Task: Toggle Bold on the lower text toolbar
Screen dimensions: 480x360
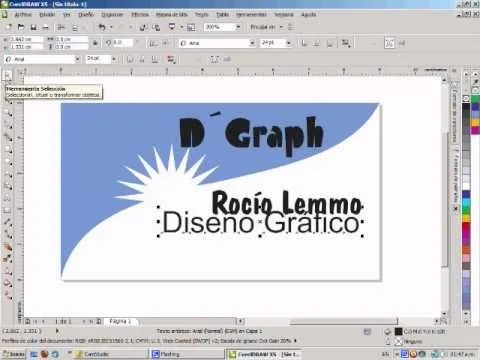Action: 130,59
